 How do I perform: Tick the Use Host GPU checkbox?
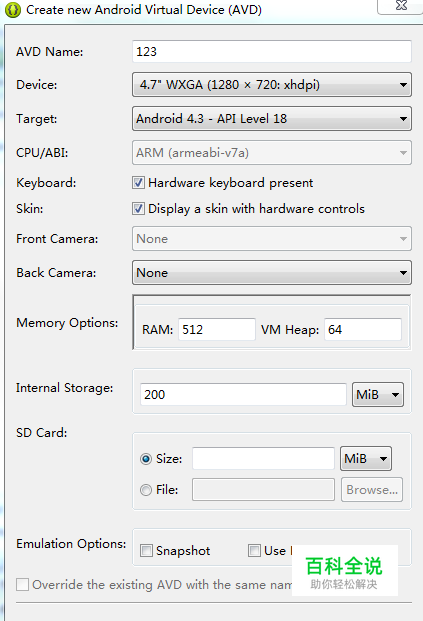[254, 551]
